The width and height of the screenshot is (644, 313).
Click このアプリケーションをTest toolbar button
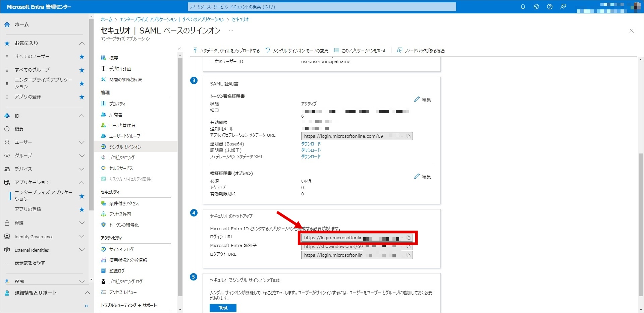point(360,51)
